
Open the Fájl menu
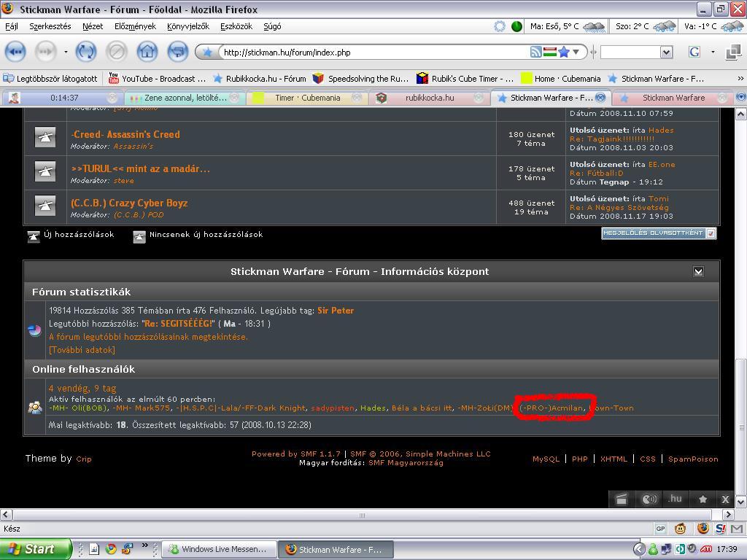pyautogui.click(x=12, y=26)
